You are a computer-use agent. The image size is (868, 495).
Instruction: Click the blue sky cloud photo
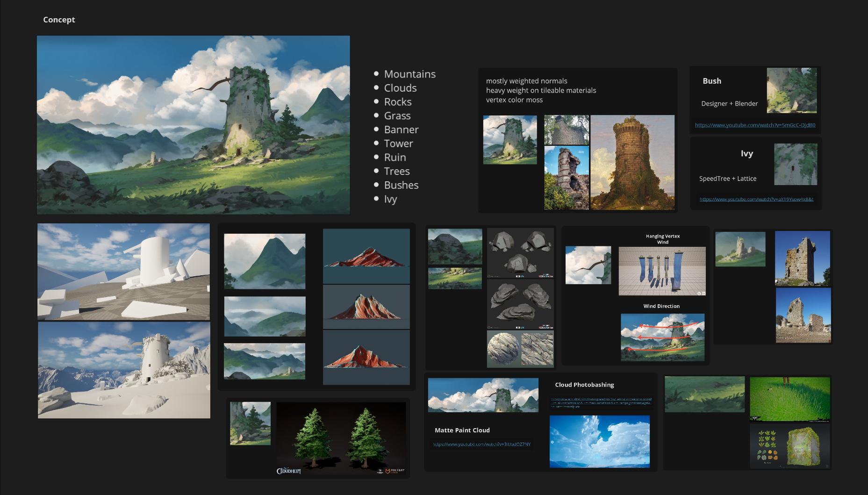(x=599, y=441)
